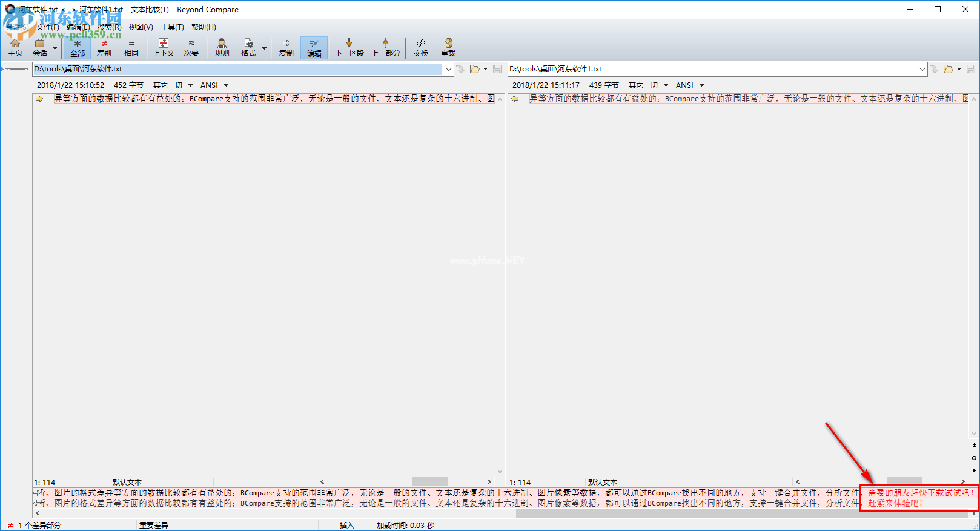Open the 搜索(R) menu
This screenshot has width=980, height=531.
point(110,27)
